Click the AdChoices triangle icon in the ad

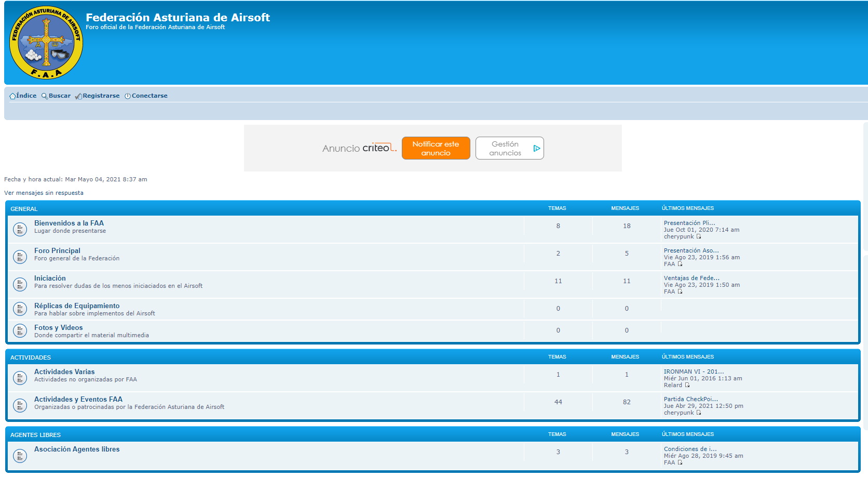537,149
